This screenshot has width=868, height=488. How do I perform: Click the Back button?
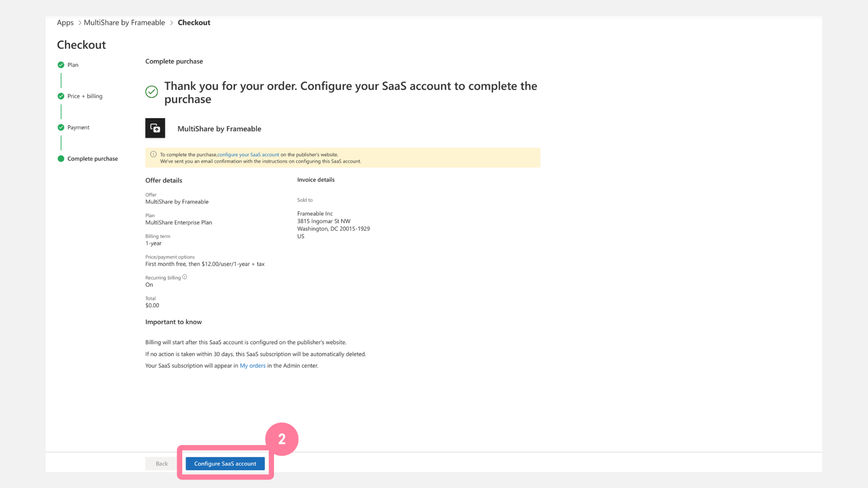[x=161, y=464]
